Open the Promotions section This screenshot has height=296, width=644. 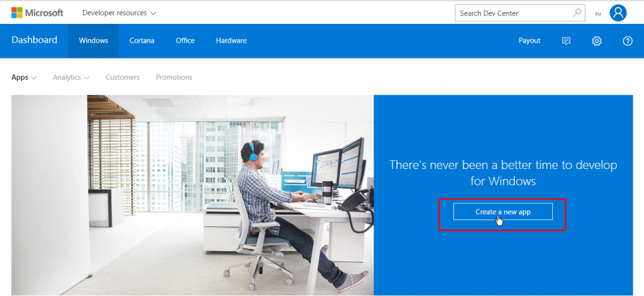click(x=174, y=77)
